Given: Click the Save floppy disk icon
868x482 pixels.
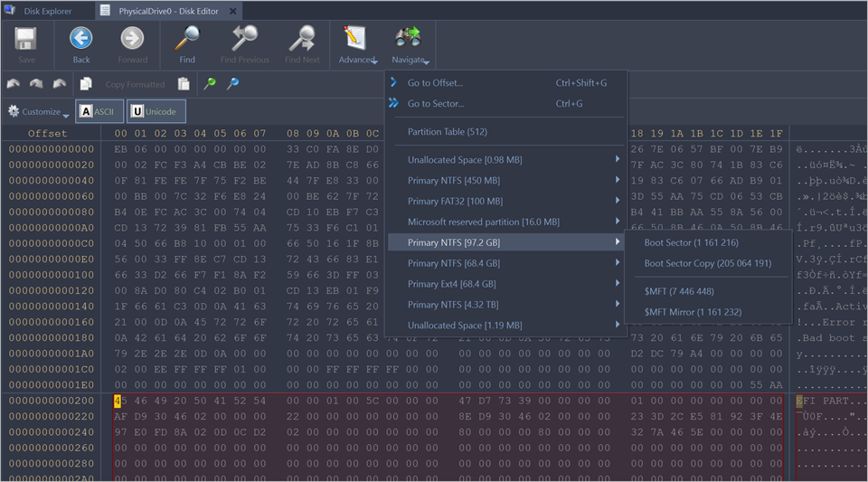Looking at the screenshot, I should (x=26, y=39).
